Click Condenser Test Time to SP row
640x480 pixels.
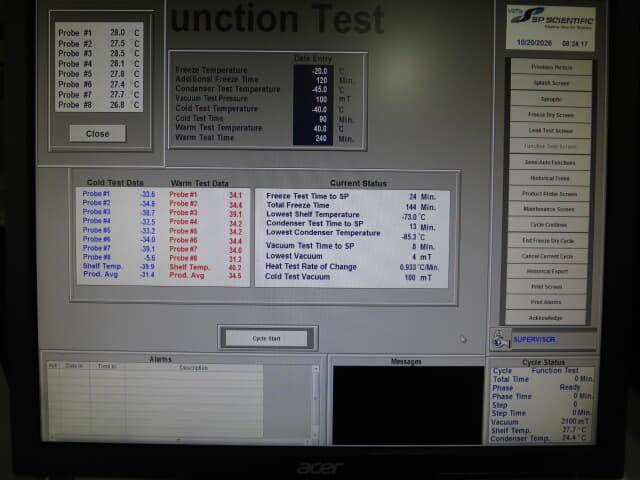351,224
